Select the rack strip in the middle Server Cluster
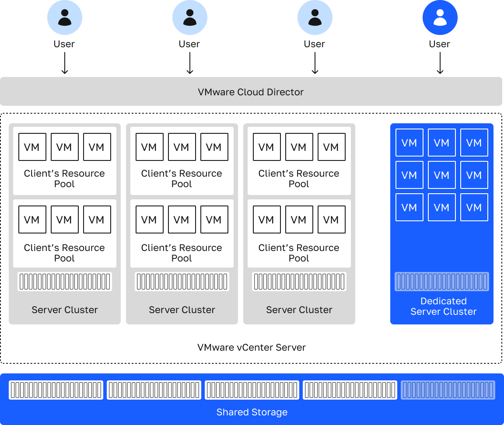The width and height of the screenshot is (504, 425). [182, 282]
